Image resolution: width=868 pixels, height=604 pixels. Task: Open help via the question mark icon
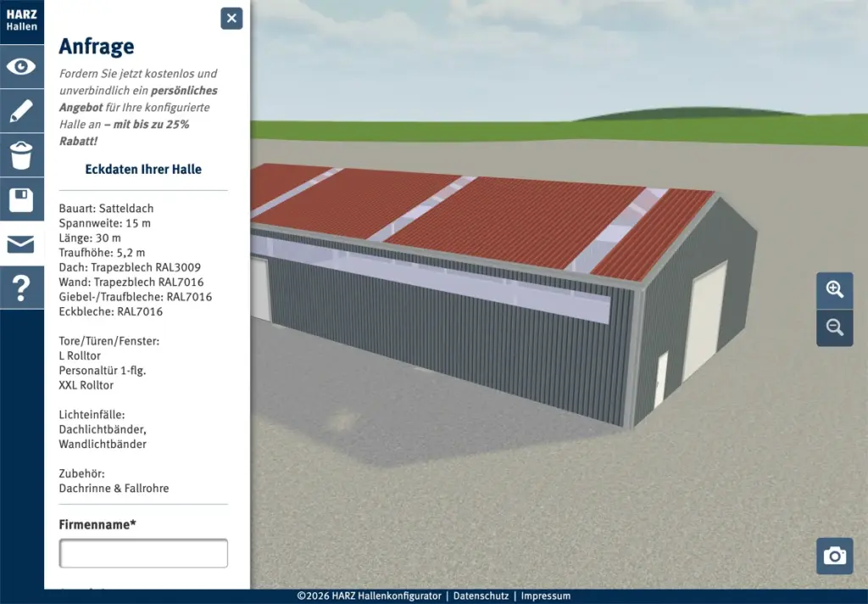click(21, 288)
